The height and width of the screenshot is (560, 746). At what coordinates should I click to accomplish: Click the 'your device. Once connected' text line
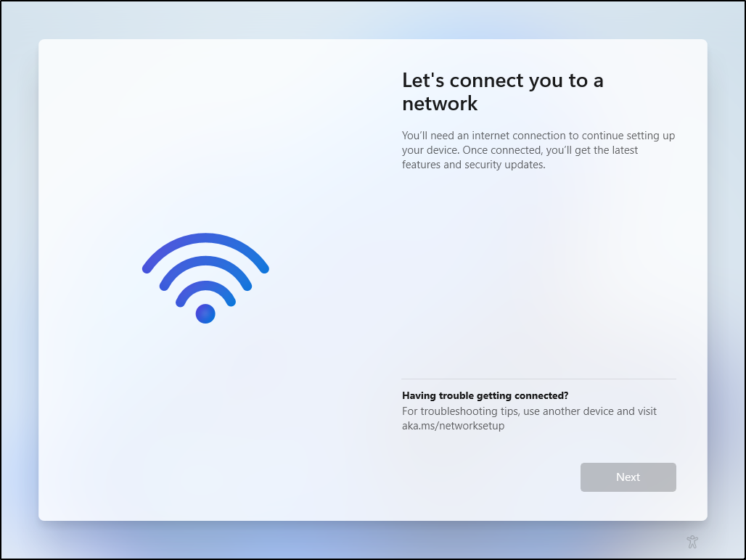[520, 150]
